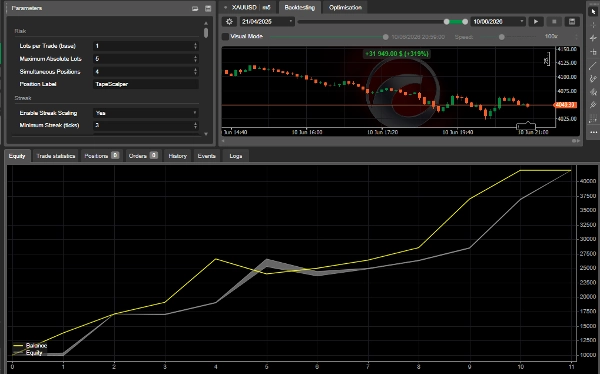Screen dimensions: 600x374
Task: Click Speed slider handle
Action: pos(501,37)
